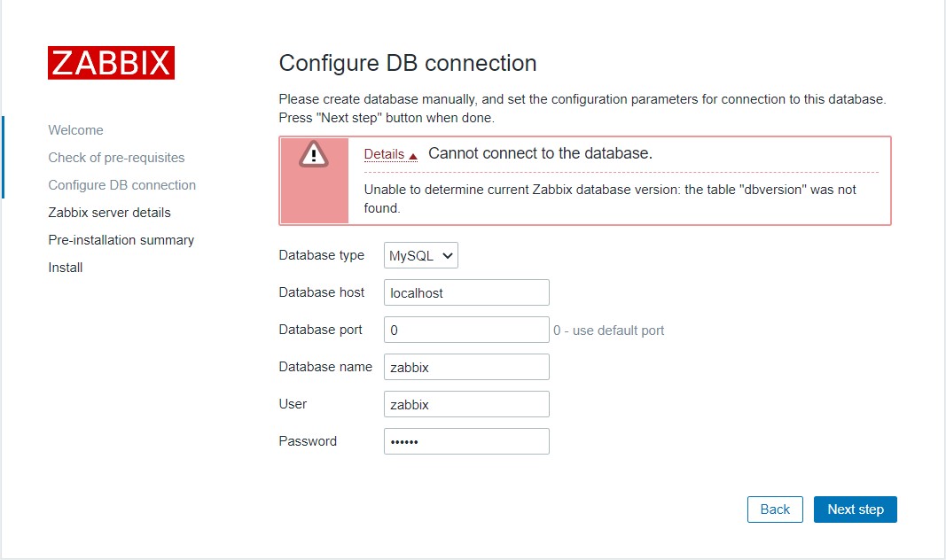Screen dimensions: 946x560
Task: Open Configure DB connection step
Action: coord(121,185)
